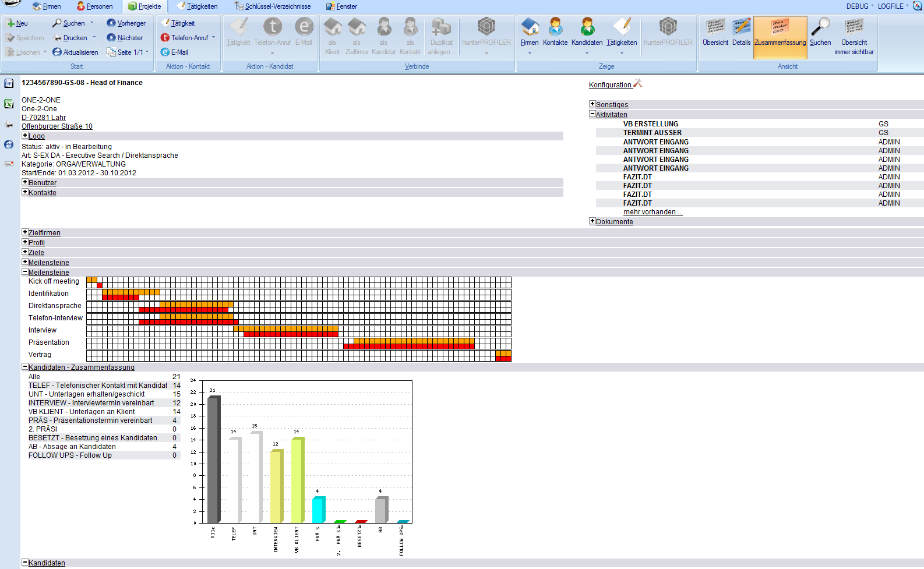This screenshot has width=924, height=569.
Task: Expand the Dokumente section
Action: [x=593, y=221]
